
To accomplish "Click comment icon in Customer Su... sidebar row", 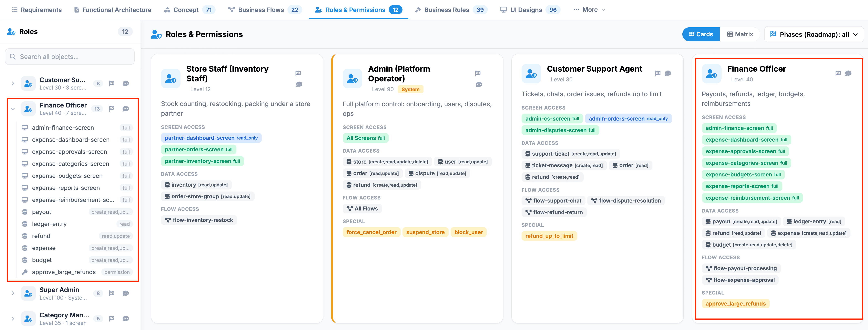I will pos(126,83).
